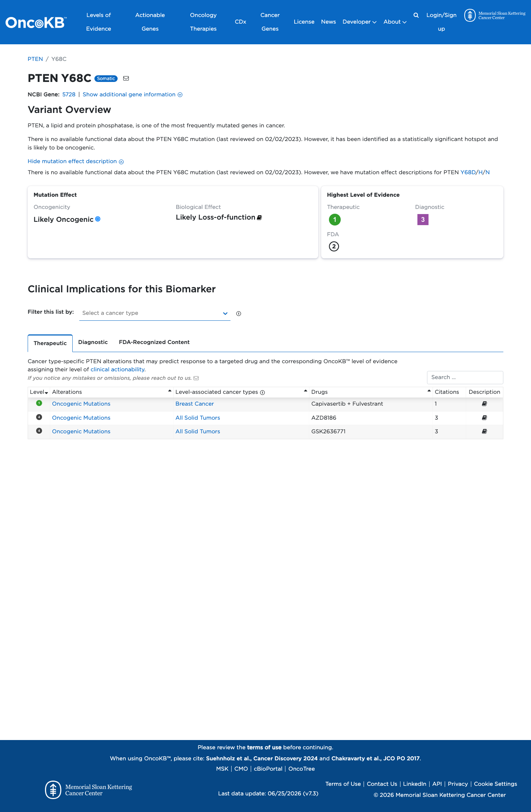The image size is (531, 812).
Task: Open Suehnholz et al., Cancer Discovery 2024 citation
Action: [x=262, y=758]
